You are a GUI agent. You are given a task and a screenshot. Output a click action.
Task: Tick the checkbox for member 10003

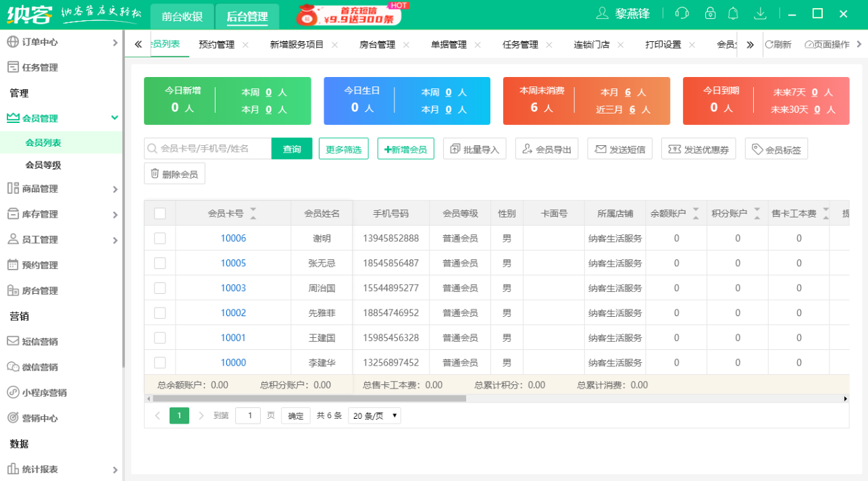[160, 288]
